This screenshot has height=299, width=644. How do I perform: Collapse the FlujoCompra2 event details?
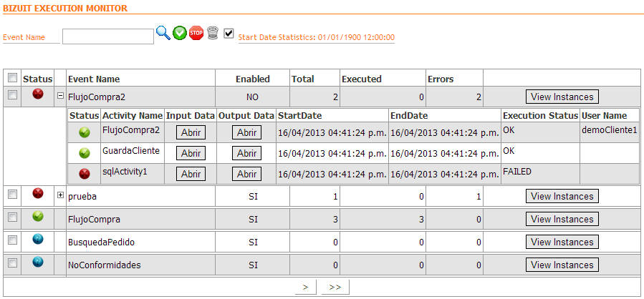(60, 95)
